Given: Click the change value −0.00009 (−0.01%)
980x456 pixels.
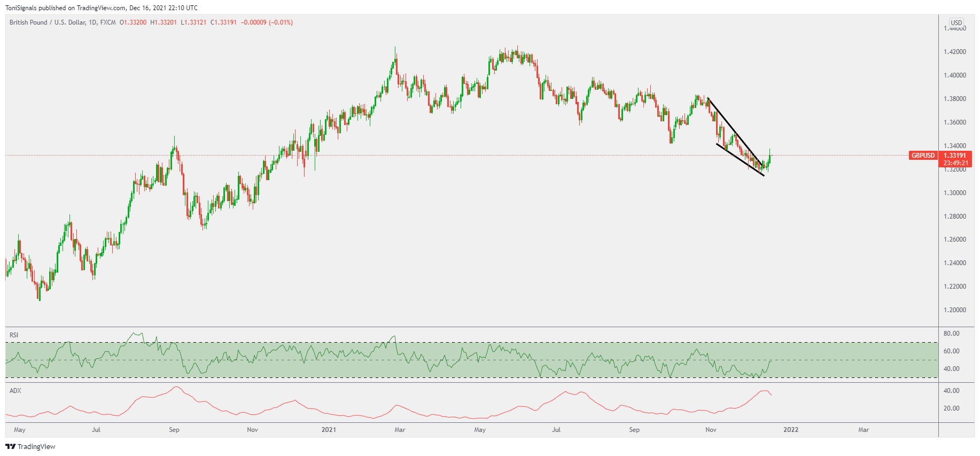Looking at the screenshot, I should pyautogui.click(x=267, y=22).
